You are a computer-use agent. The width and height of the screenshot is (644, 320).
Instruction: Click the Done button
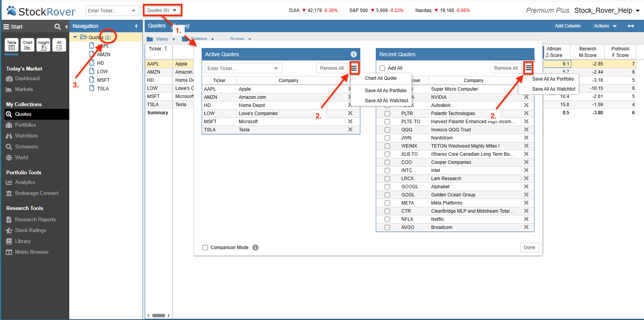point(529,248)
